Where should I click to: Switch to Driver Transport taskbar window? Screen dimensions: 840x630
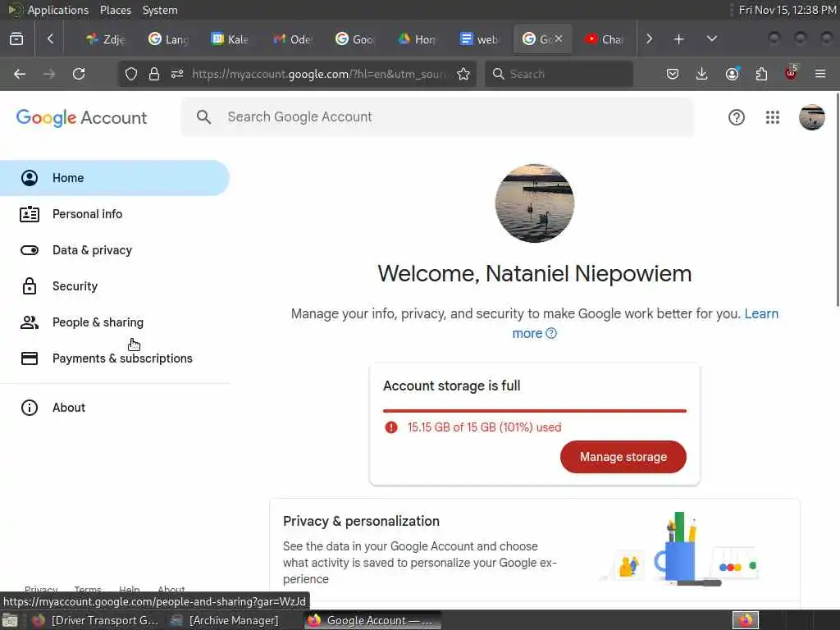[x=95, y=620]
